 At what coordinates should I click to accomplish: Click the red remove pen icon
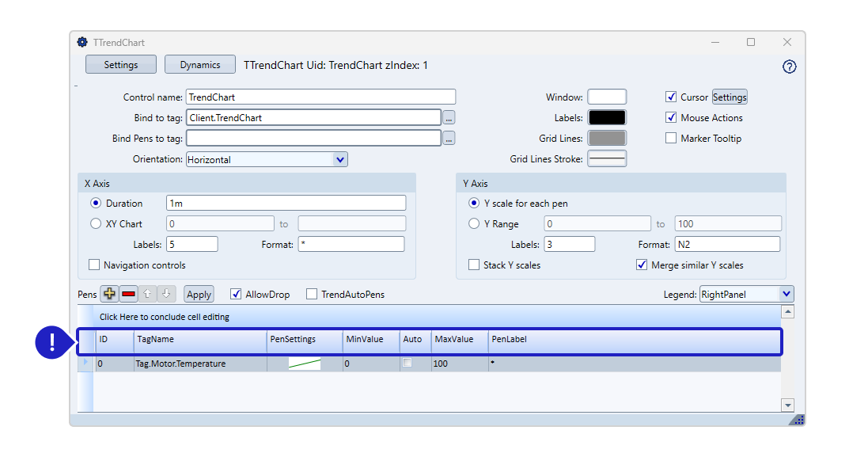(x=128, y=294)
